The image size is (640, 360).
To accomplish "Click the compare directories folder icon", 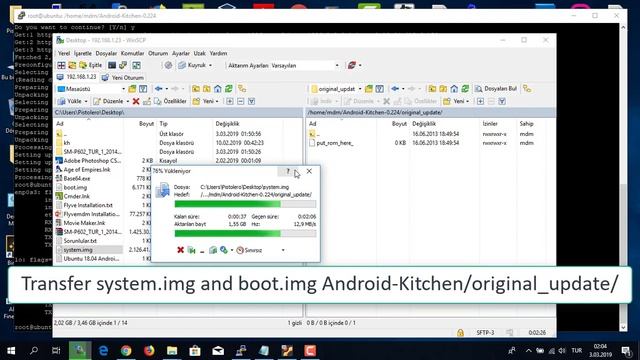I will tap(72, 65).
